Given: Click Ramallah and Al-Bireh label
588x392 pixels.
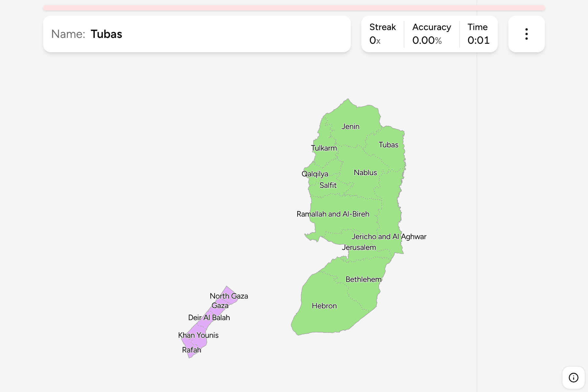Looking at the screenshot, I should (x=333, y=214).
